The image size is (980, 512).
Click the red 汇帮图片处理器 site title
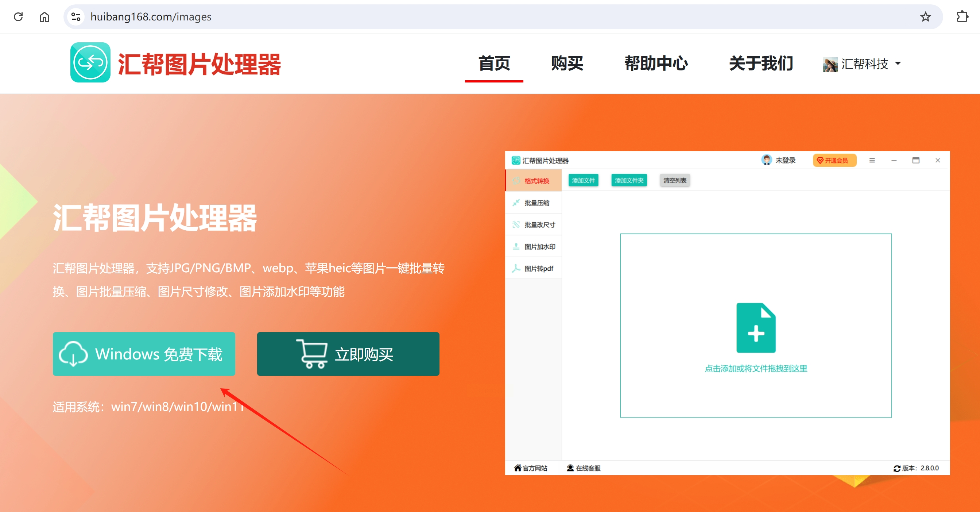[200, 64]
